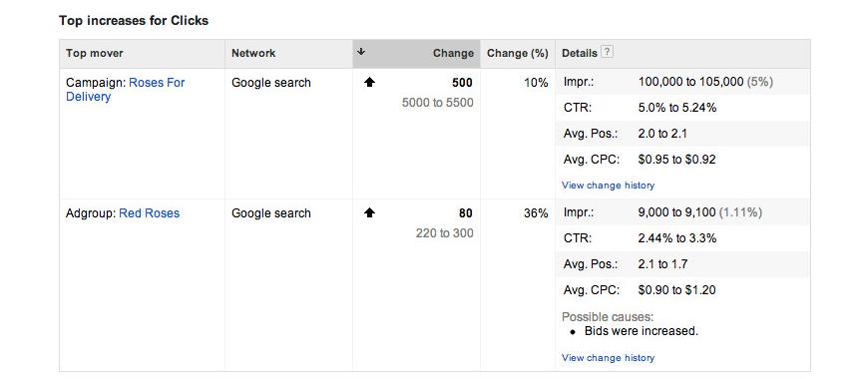Click the Details help question mark icon
The width and height of the screenshot is (868, 379).
(x=608, y=53)
